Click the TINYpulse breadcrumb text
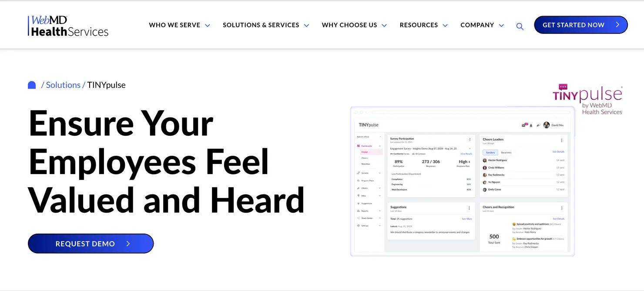Viewport: 644px width, 291px height. pos(106,85)
